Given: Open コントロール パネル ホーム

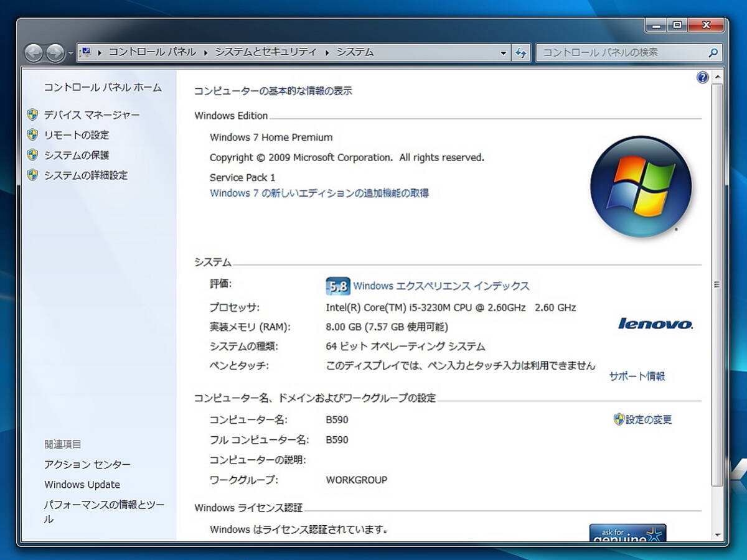Looking at the screenshot, I should 103,88.
